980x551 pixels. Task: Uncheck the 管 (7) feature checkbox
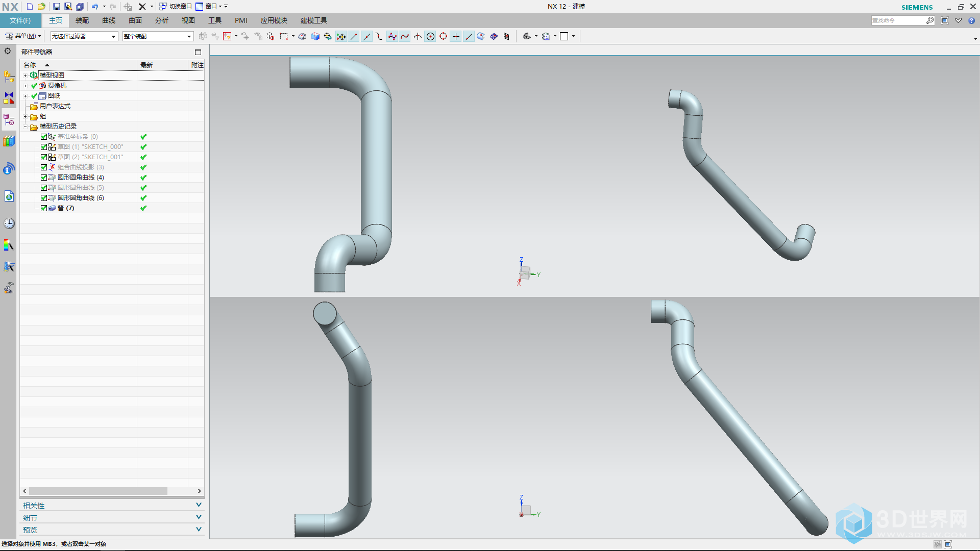(44, 208)
